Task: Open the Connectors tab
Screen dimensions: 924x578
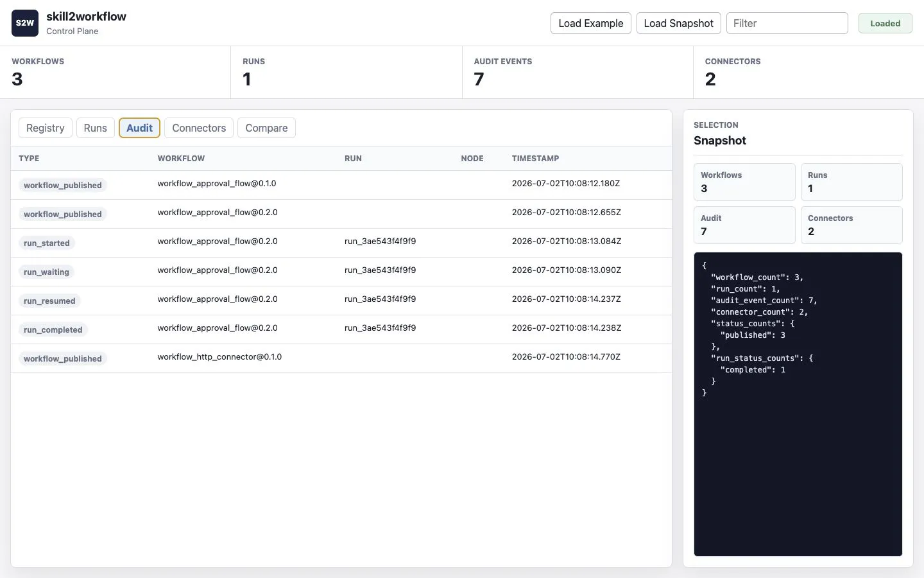Action: (199, 128)
